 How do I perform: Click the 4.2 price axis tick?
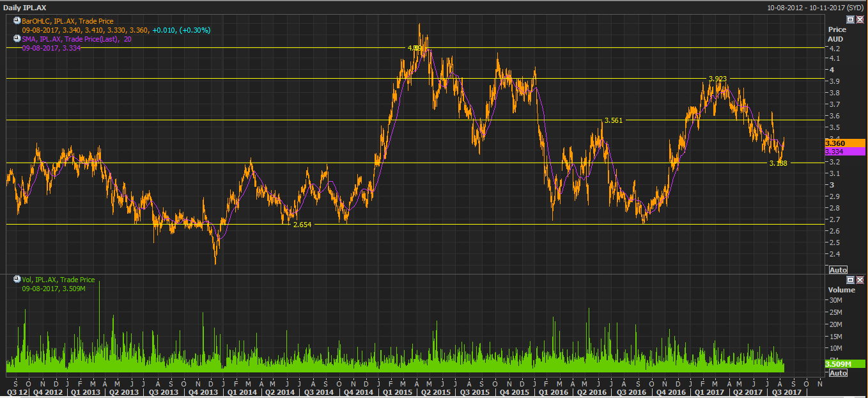833,48
